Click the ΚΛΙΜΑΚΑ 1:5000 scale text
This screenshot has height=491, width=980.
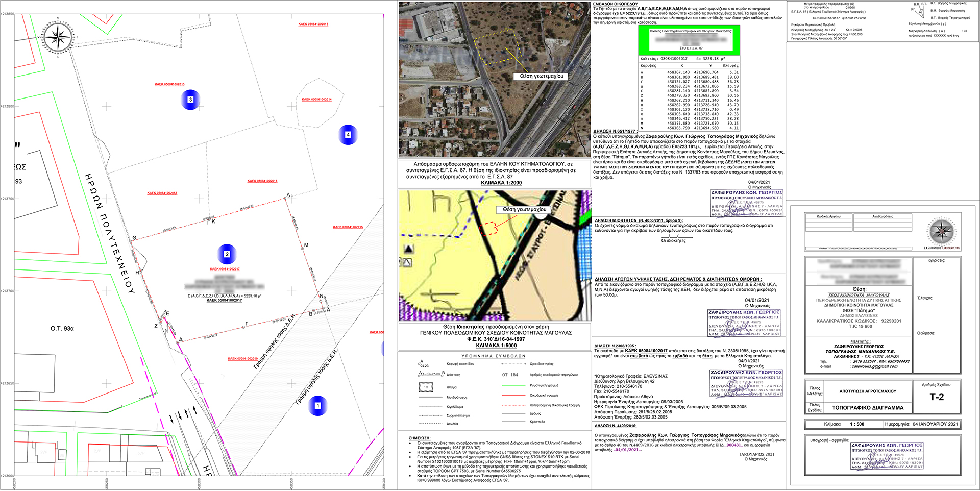(x=496, y=346)
